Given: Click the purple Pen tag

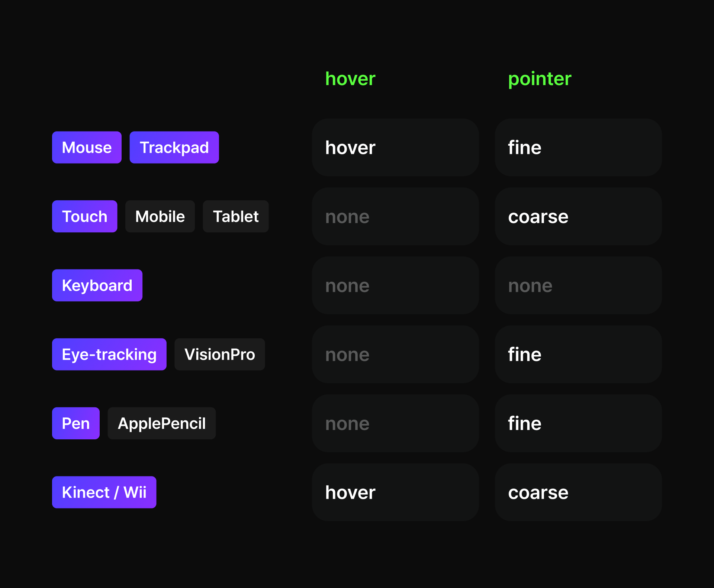Looking at the screenshot, I should [x=75, y=423].
